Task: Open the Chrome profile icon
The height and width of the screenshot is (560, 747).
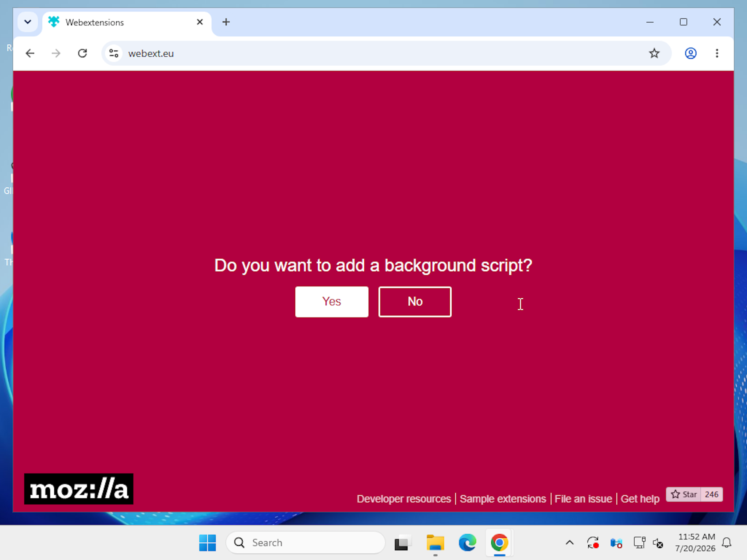Action: coord(690,53)
